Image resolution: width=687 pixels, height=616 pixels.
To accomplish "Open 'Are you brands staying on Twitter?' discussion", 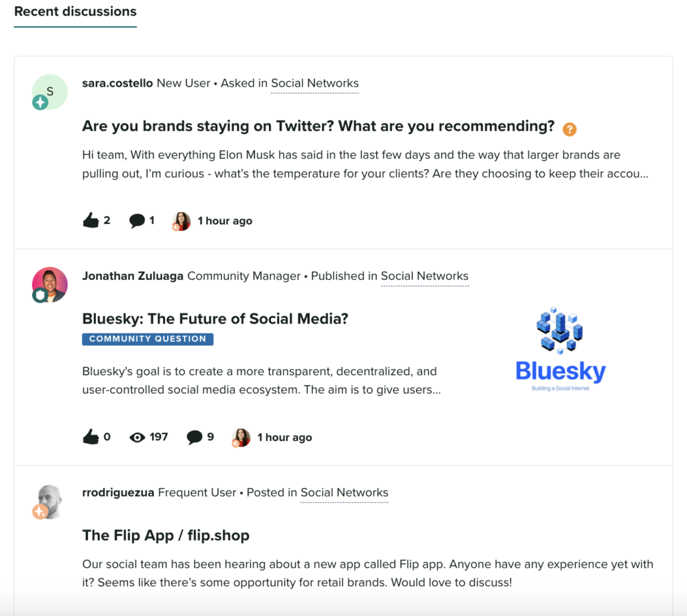I will 318,126.
